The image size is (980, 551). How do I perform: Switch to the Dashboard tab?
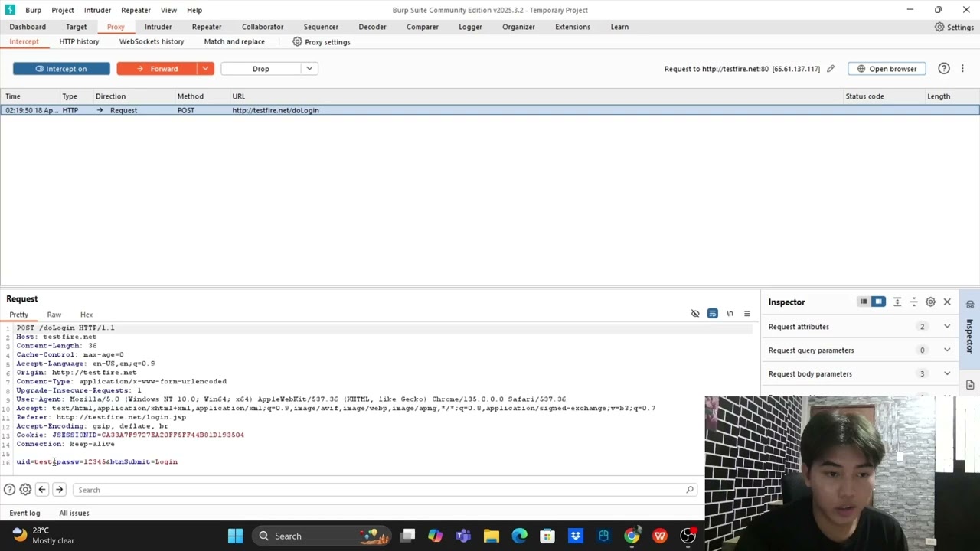click(28, 27)
